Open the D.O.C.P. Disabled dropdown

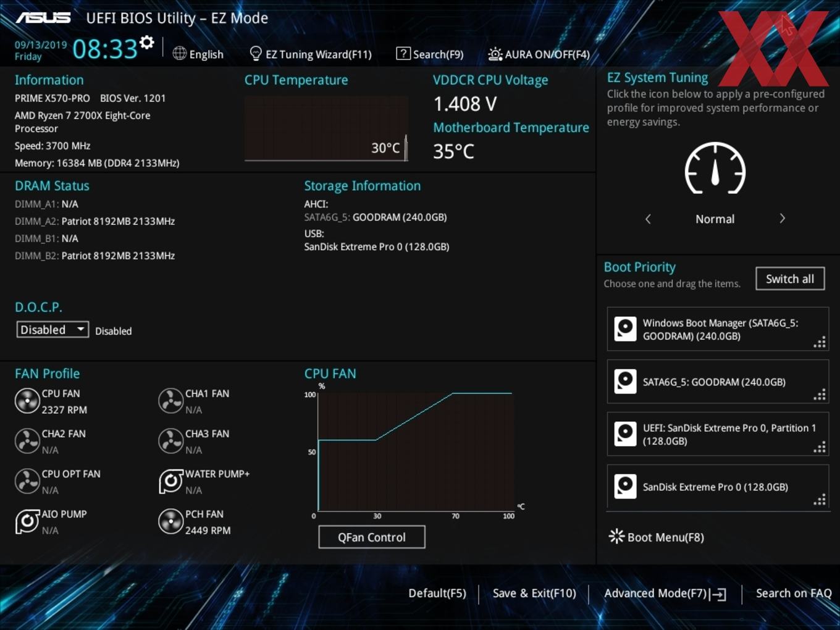pos(52,330)
